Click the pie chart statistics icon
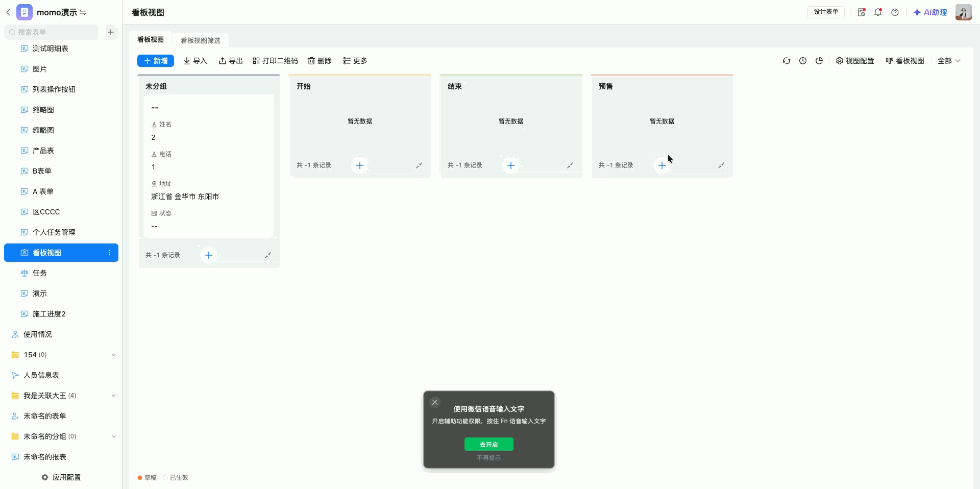The height and width of the screenshot is (489, 980). click(819, 61)
